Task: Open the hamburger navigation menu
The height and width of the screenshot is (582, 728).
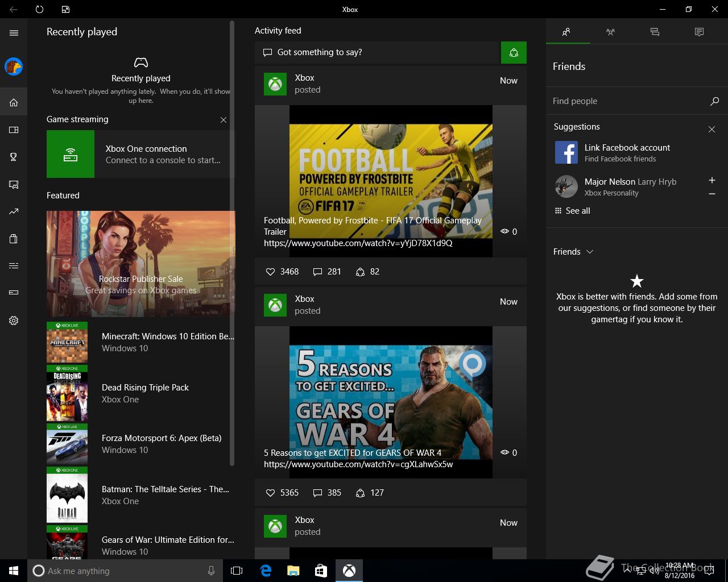Action: pyautogui.click(x=14, y=33)
